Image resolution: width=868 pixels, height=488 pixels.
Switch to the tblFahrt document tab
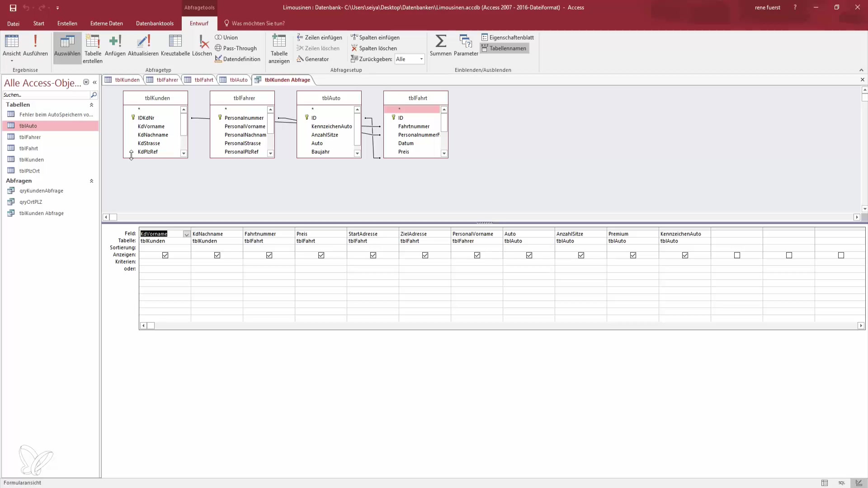(203, 80)
